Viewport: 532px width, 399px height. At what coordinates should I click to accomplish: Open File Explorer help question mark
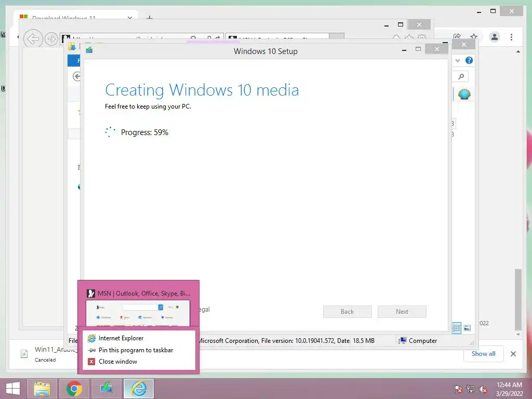[469, 60]
